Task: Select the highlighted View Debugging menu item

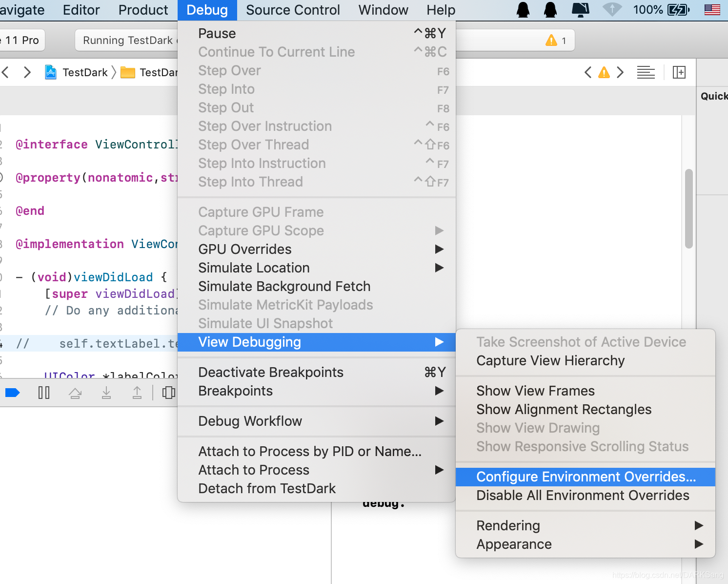Action: point(317,342)
